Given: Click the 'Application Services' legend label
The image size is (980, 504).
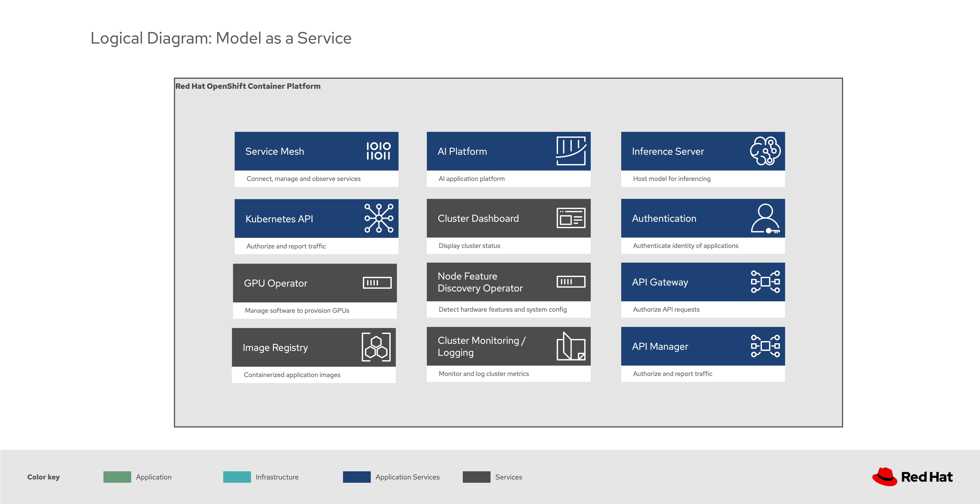Looking at the screenshot, I should tap(407, 477).
